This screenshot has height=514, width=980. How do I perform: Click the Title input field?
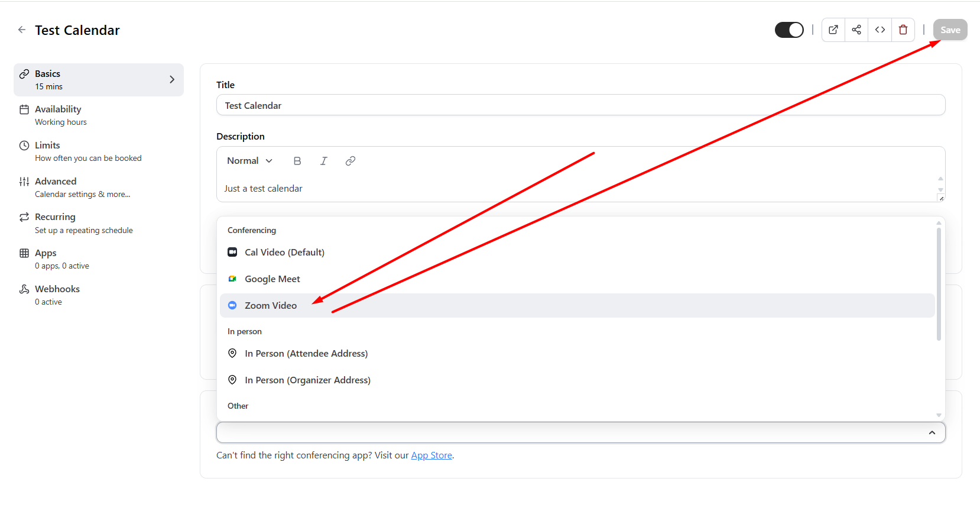click(581, 105)
